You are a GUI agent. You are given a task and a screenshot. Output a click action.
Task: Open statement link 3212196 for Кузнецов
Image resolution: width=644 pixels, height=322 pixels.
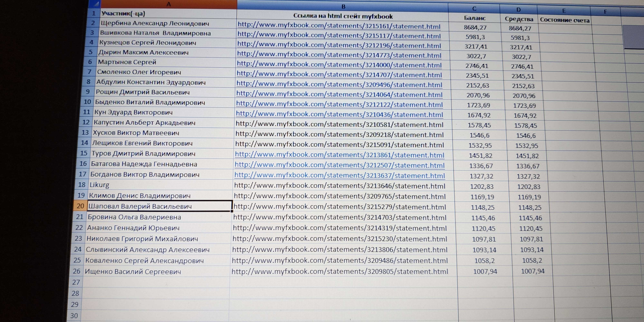[x=339, y=45]
